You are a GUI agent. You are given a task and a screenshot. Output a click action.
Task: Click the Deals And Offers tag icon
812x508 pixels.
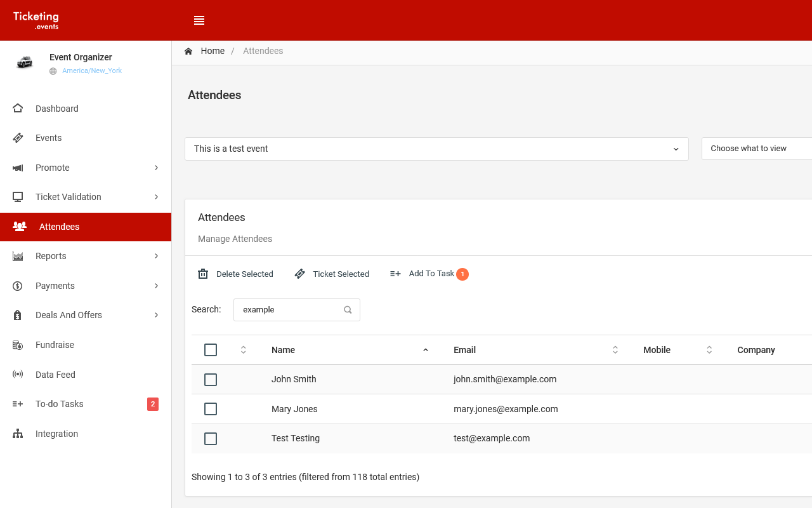(x=18, y=315)
